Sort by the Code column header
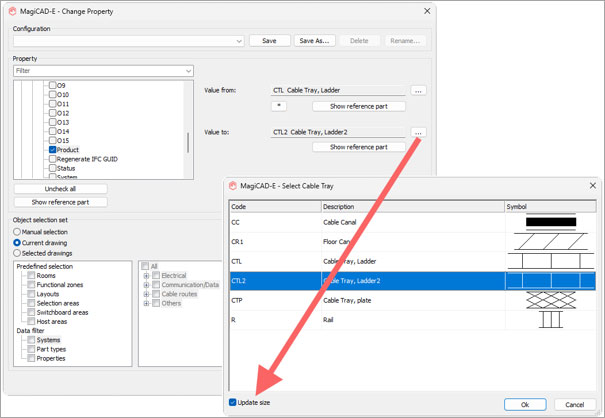Viewport: 605px width, 418px height. point(275,206)
